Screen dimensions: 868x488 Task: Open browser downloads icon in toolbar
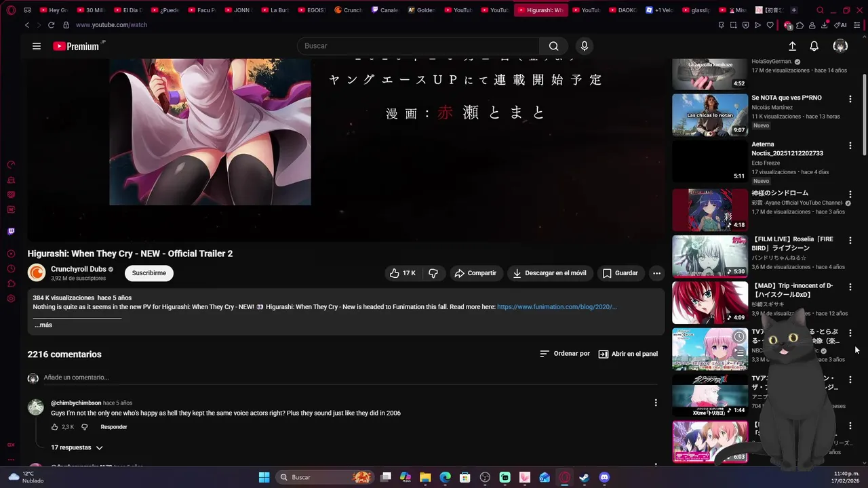[x=825, y=25]
